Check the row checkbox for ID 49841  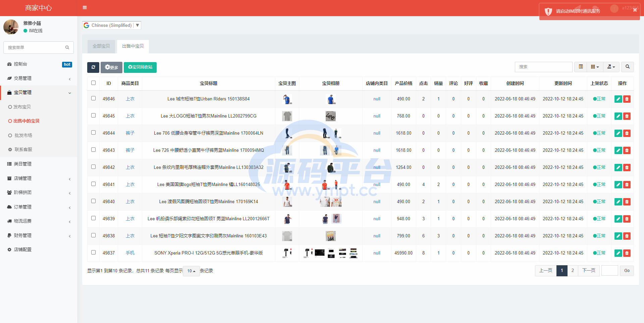(x=94, y=184)
